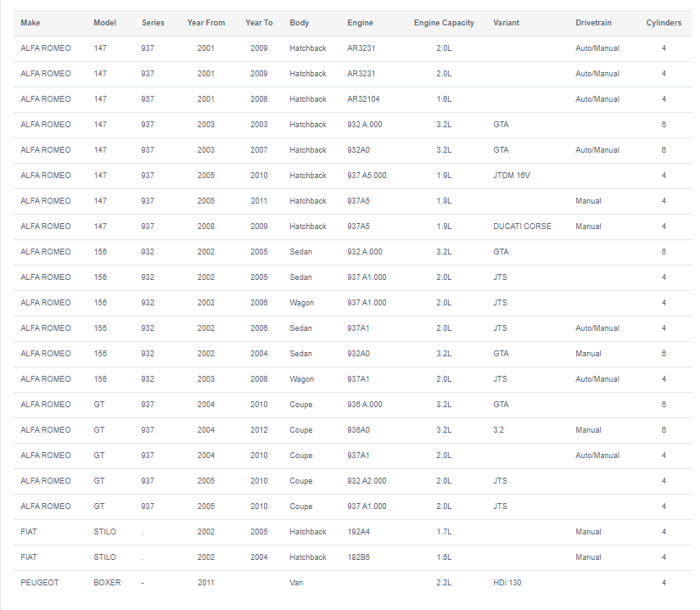700x610 pixels.
Task: Select the HDi 130 variant cell
Action: [x=507, y=583]
